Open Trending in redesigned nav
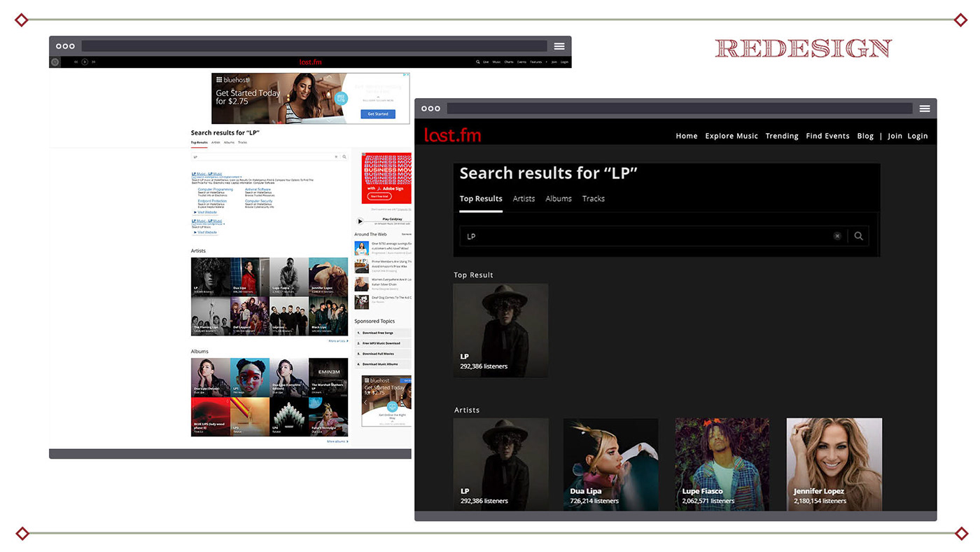The image size is (980, 552). click(x=782, y=136)
